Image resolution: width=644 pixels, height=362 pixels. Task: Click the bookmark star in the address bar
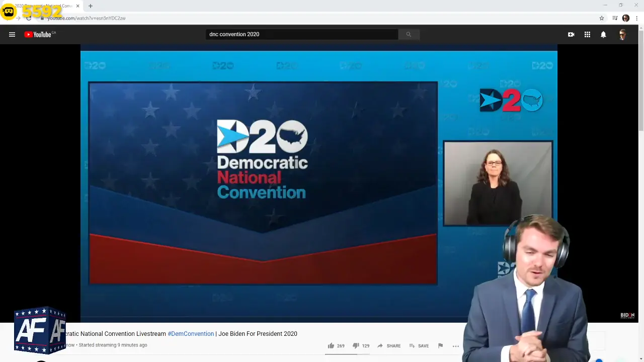[x=601, y=18]
